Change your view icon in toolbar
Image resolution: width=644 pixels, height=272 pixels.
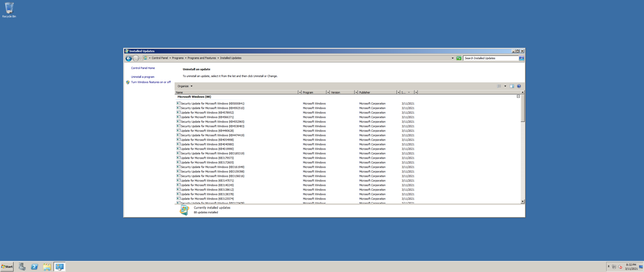(x=499, y=86)
